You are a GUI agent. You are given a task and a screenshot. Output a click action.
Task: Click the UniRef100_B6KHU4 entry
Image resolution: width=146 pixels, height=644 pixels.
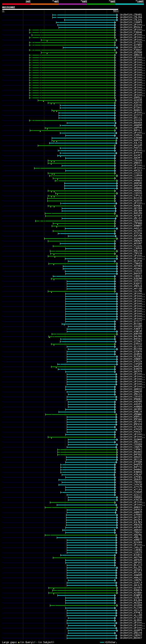point(131,123)
